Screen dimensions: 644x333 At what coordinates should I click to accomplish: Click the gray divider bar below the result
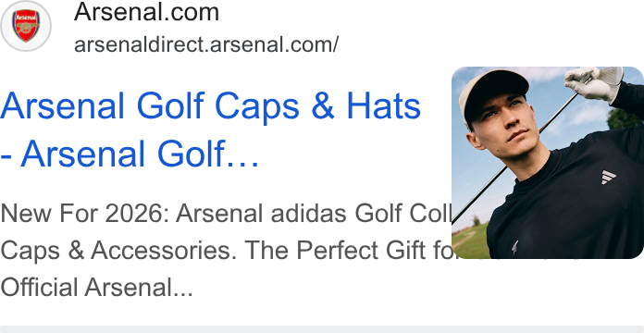[322, 329]
